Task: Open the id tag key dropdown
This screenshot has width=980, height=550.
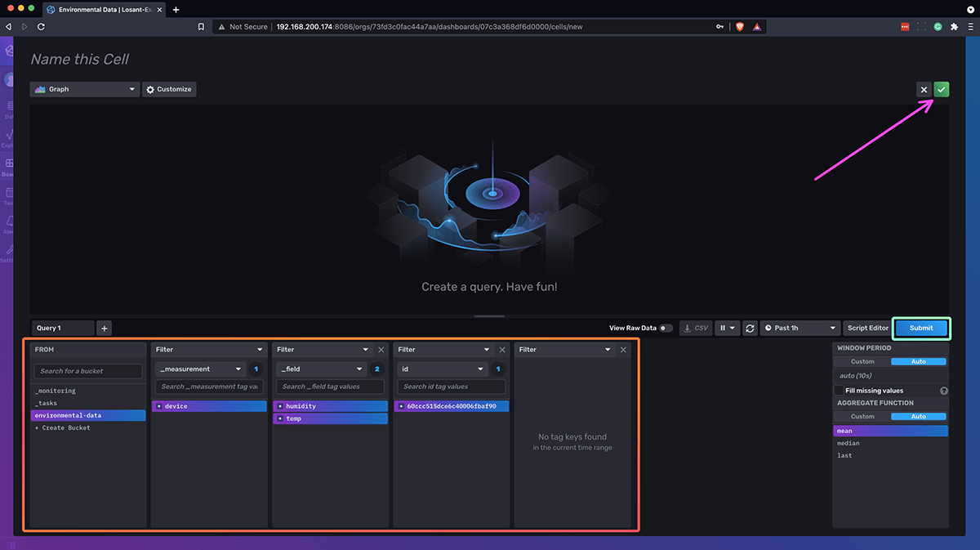Action: 442,369
